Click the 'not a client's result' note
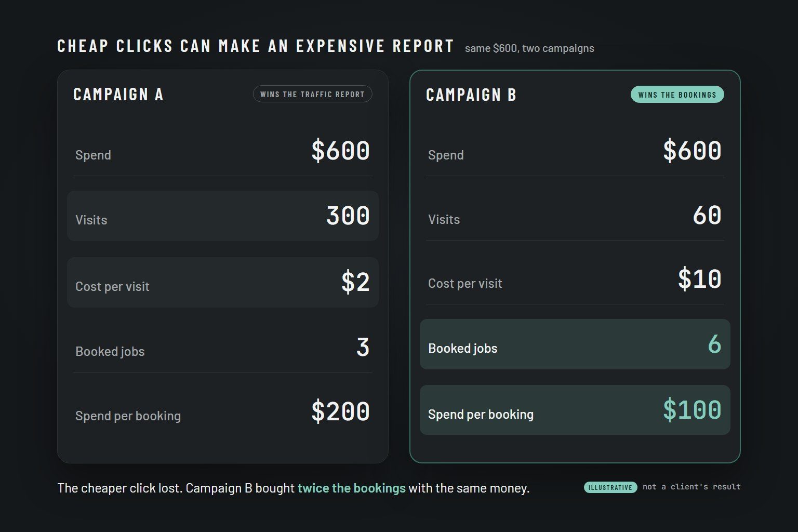 click(x=691, y=487)
